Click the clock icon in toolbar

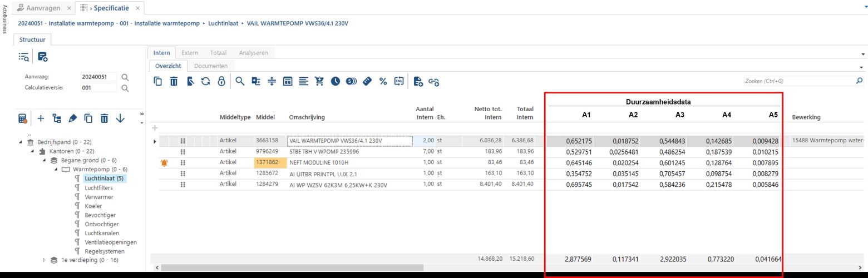[336, 81]
